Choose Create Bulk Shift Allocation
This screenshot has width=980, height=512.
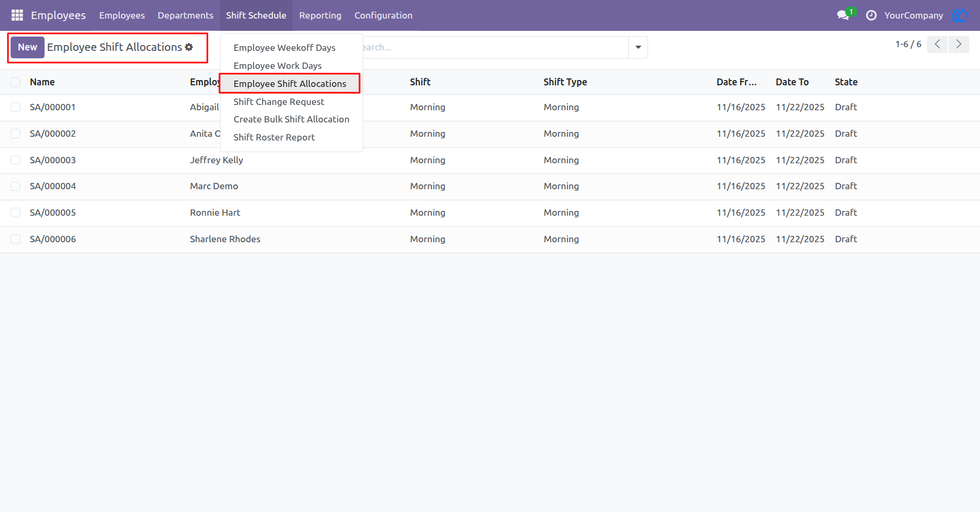tap(291, 119)
